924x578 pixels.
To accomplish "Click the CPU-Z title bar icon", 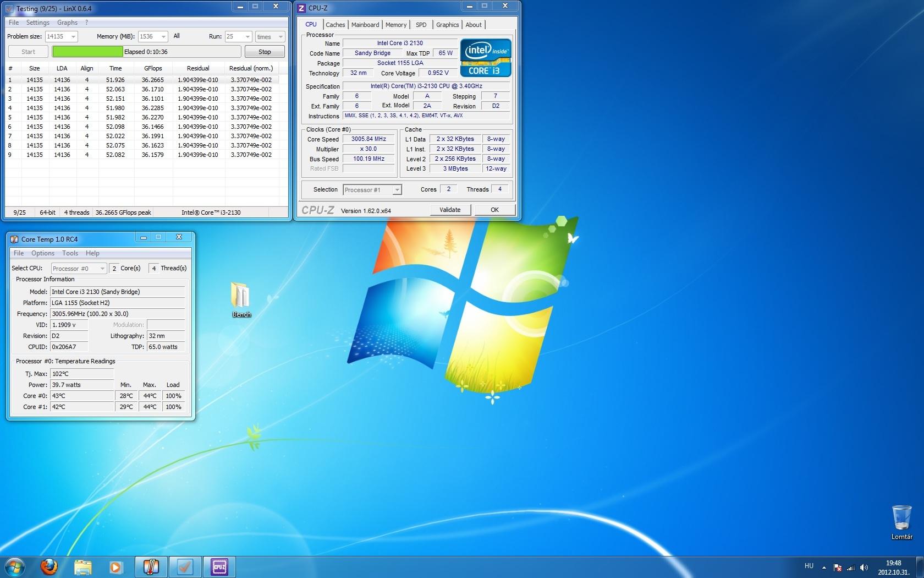I will (301, 8).
